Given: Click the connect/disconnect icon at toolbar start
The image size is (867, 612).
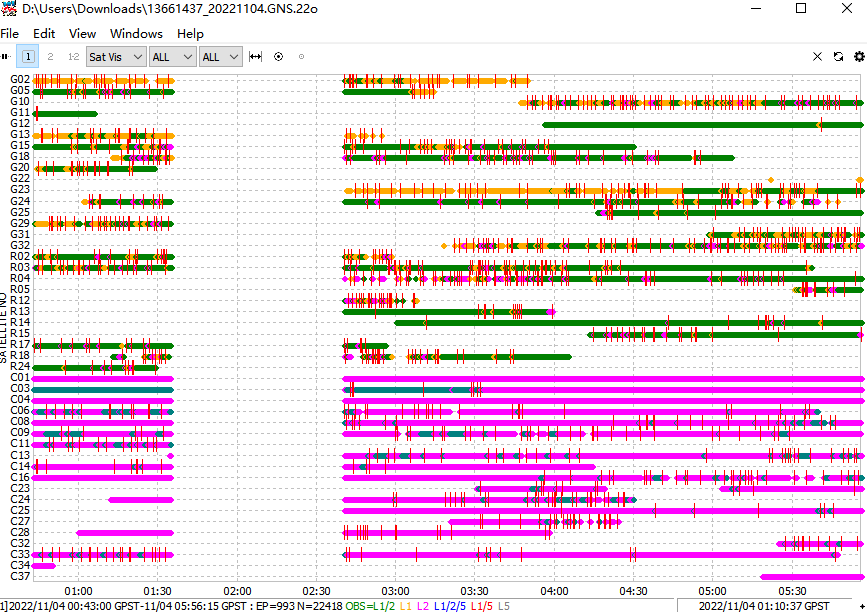Looking at the screenshot, I should 8,57.
